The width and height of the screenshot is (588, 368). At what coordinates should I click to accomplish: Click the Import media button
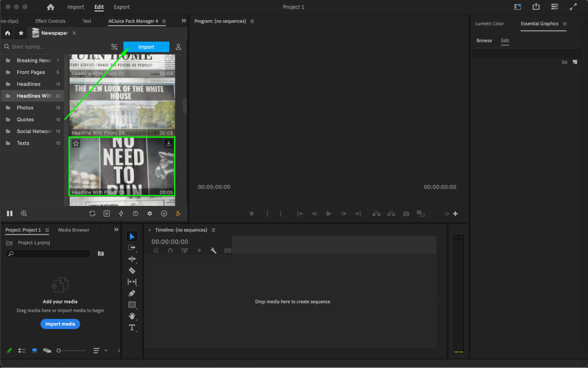point(60,324)
